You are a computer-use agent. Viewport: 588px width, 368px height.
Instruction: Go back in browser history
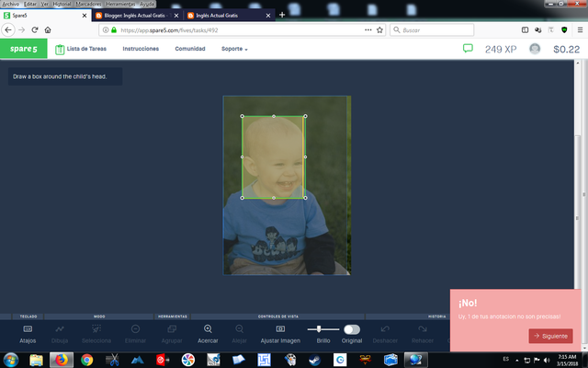click(x=8, y=29)
